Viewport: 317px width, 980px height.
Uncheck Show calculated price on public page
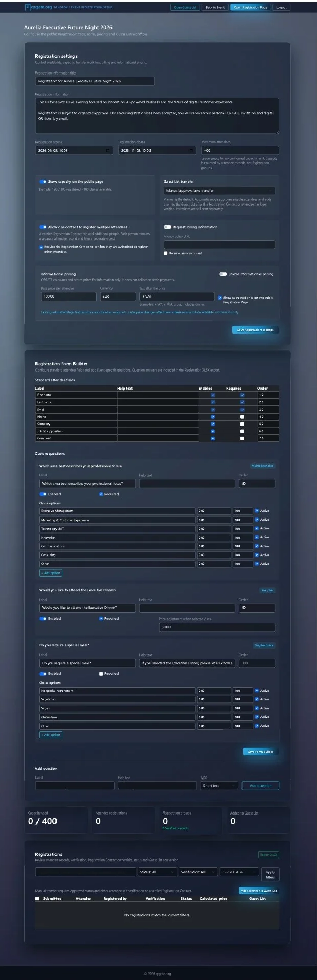220,298
